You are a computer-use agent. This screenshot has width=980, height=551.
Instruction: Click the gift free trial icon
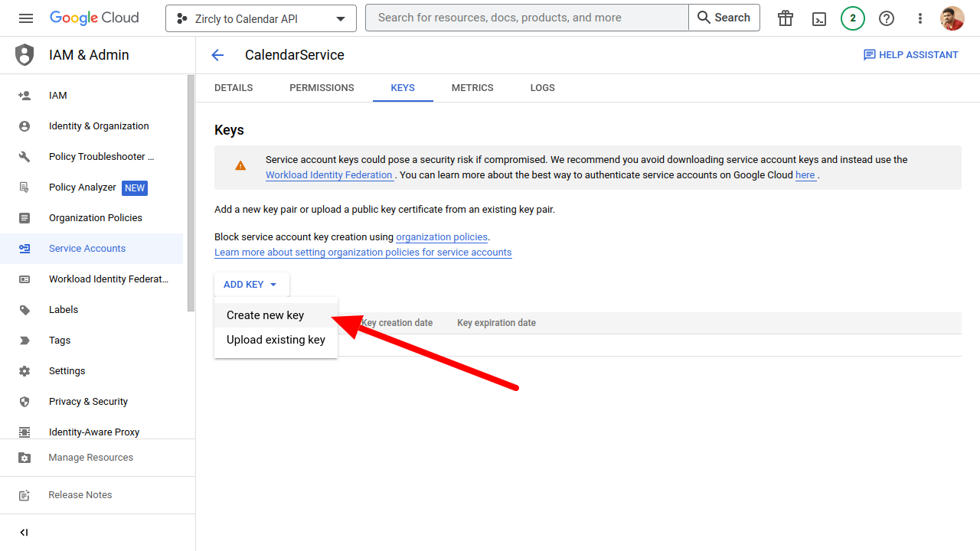pos(786,18)
